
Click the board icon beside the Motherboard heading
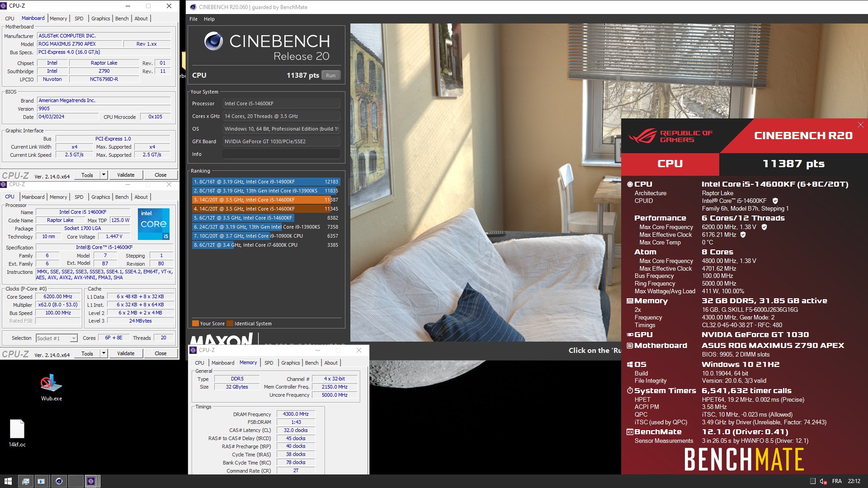pos(630,346)
